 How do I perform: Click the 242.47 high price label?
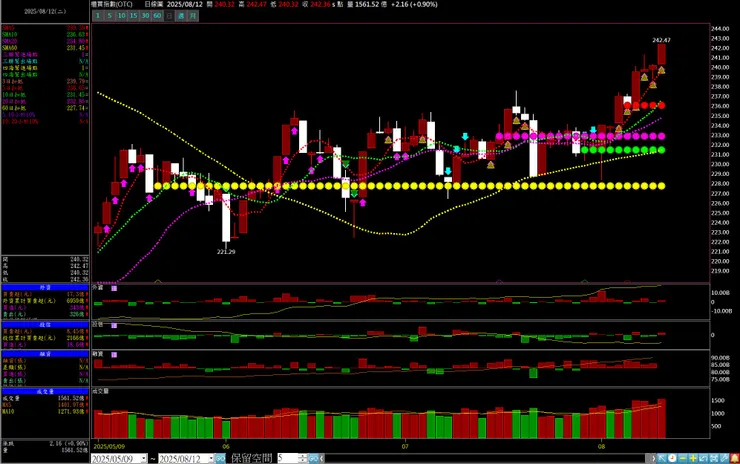click(x=661, y=40)
